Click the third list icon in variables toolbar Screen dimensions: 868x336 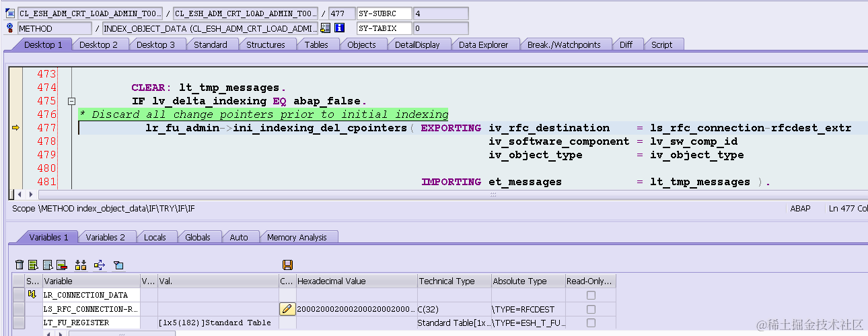(x=48, y=265)
